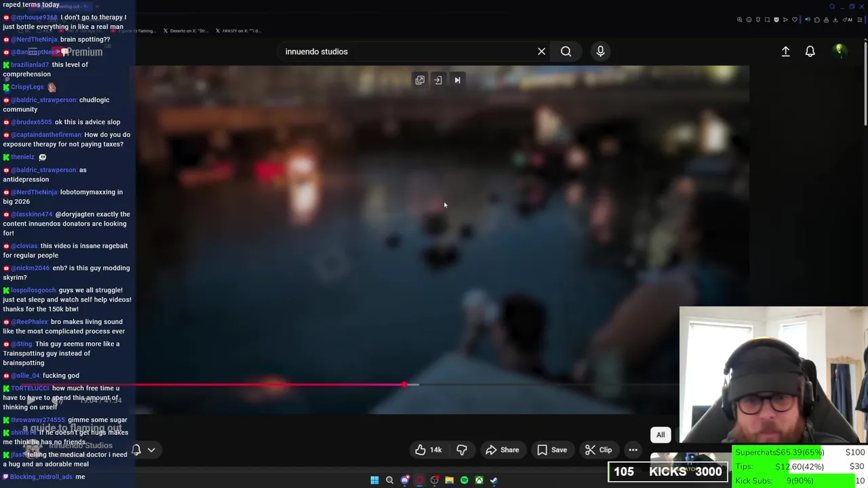Open Windows taskbar search
The height and width of the screenshot is (488, 868).
click(x=389, y=480)
